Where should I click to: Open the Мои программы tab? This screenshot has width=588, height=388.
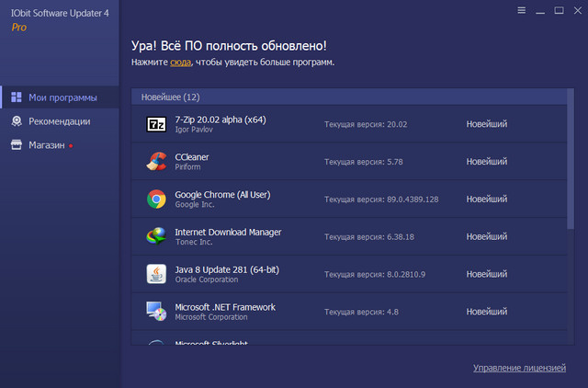[62, 97]
